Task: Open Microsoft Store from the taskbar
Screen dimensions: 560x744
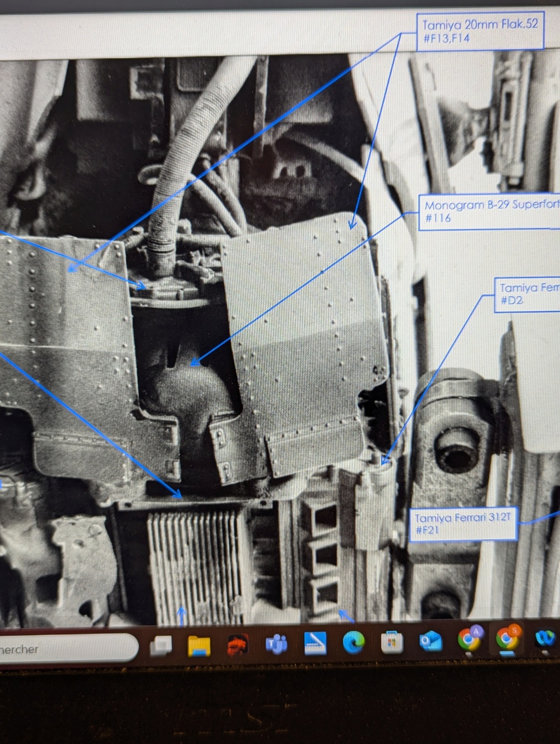Action: [x=392, y=642]
